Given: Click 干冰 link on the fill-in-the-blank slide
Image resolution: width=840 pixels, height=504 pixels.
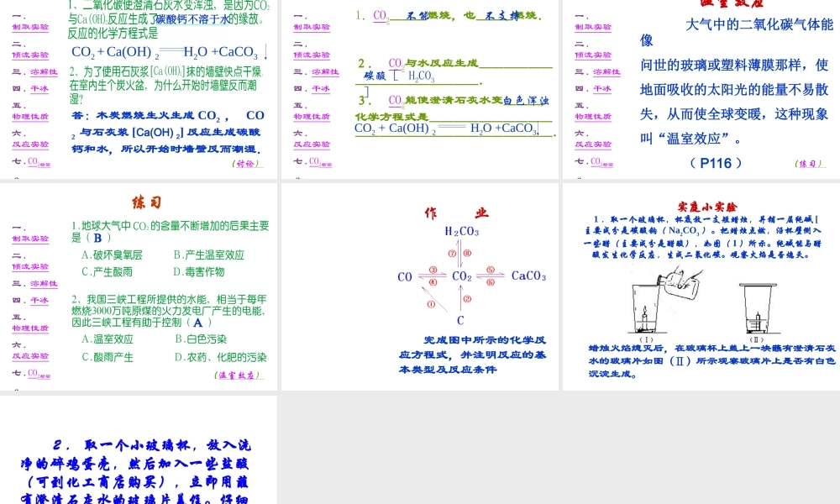Looking at the screenshot, I should (x=320, y=89).
